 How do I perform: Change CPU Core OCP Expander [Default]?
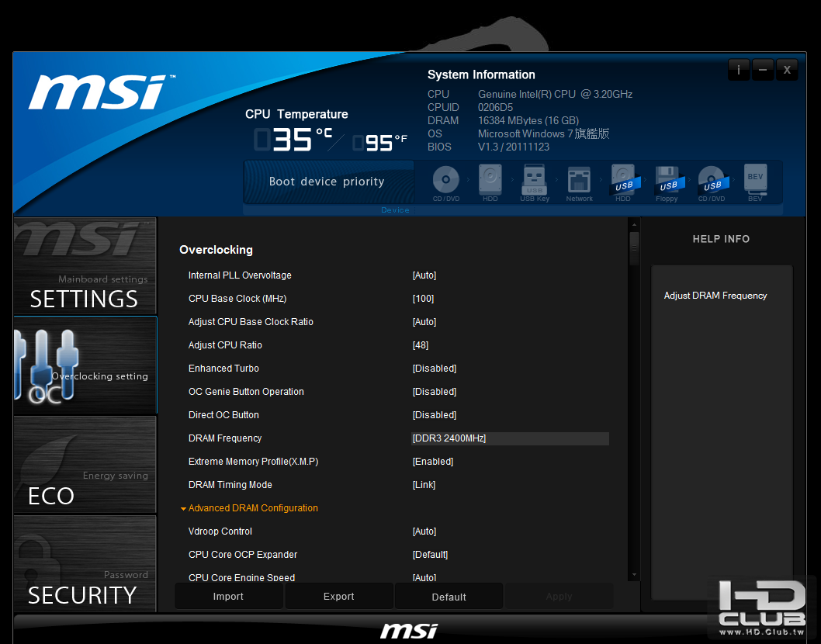point(430,555)
